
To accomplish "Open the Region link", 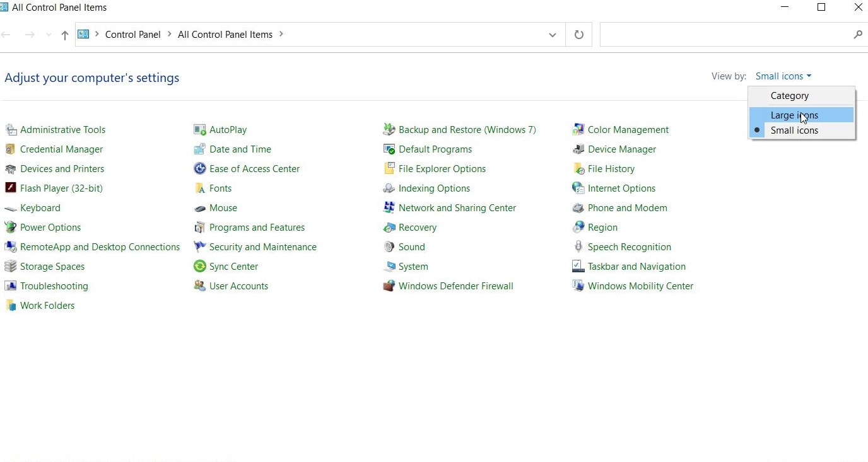I will pos(602,228).
